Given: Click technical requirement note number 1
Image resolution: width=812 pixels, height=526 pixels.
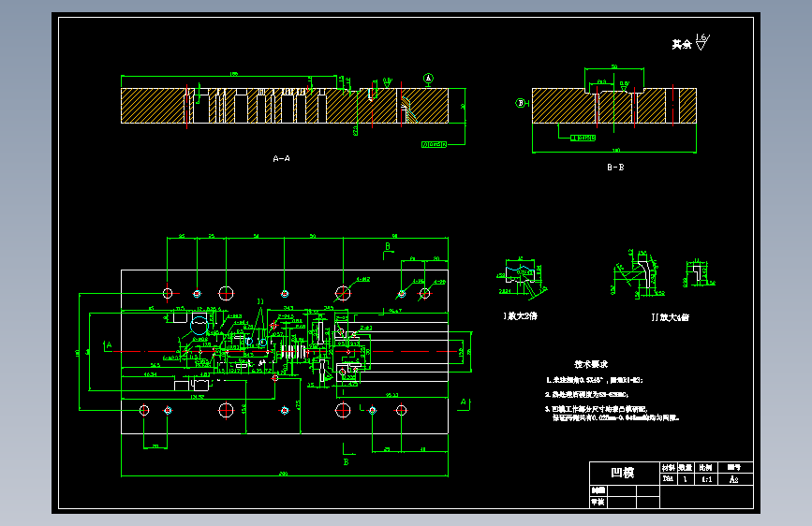Looking at the screenshot, I should (595, 380).
